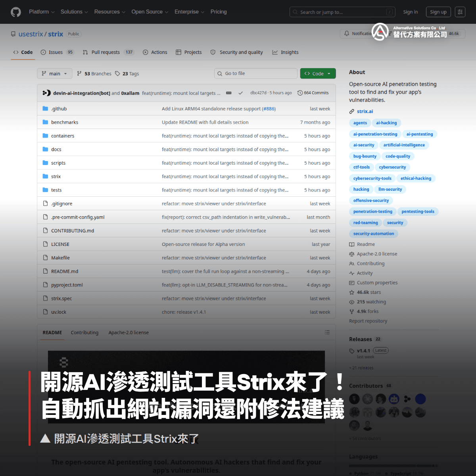
Task: Open the Pull requests tab
Action: pyautogui.click(x=109, y=52)
